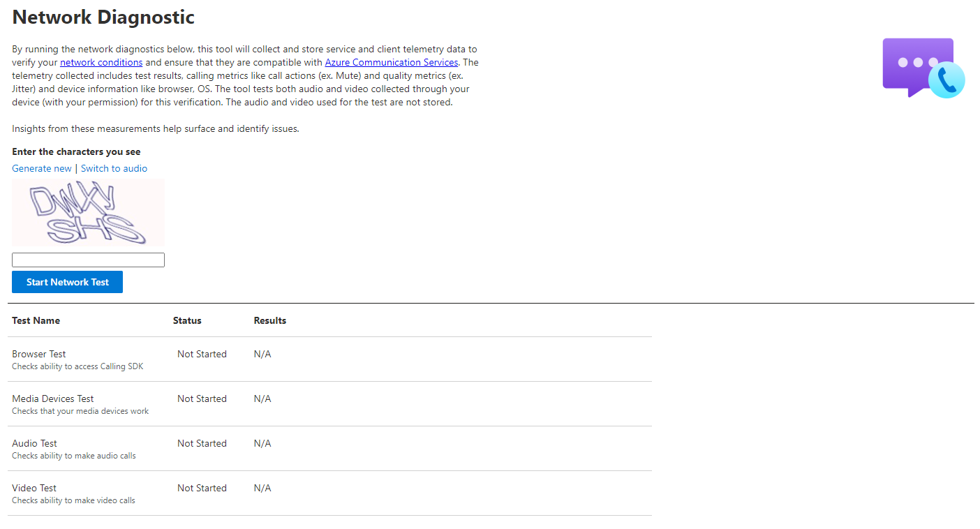
Task: Open the network conditions link
Action: [x=101, y=62]
